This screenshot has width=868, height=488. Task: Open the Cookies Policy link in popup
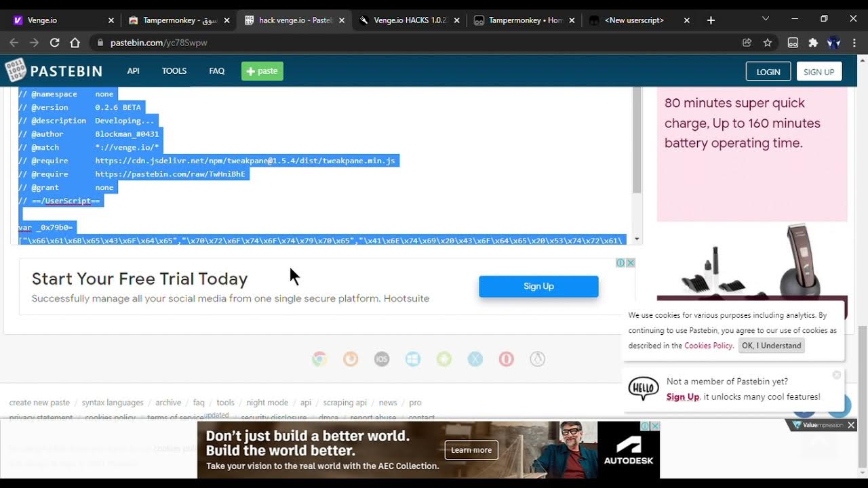tap(708, 346)
